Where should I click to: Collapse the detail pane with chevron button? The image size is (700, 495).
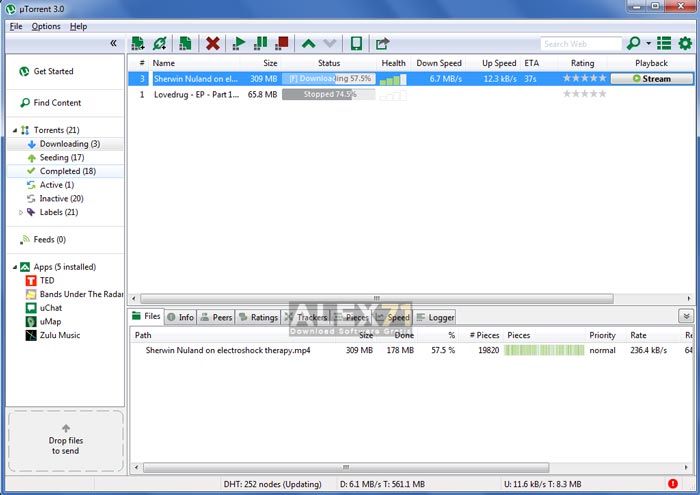686,316
